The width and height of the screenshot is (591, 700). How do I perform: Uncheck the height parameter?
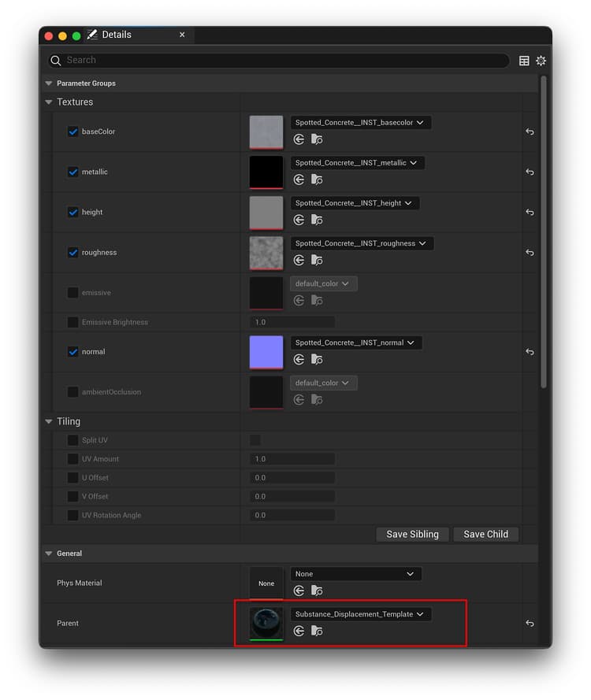tap(72, 212)
